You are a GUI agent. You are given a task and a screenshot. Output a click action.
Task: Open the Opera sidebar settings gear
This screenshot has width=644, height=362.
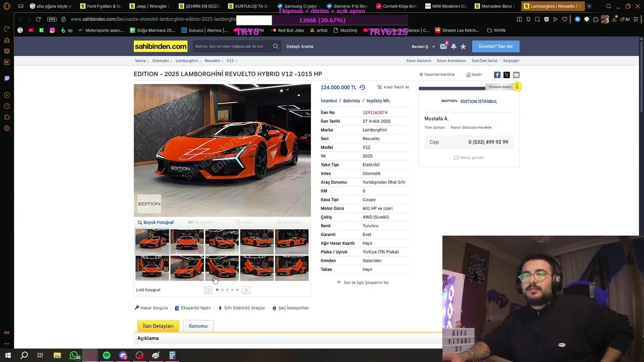point(7,128)
